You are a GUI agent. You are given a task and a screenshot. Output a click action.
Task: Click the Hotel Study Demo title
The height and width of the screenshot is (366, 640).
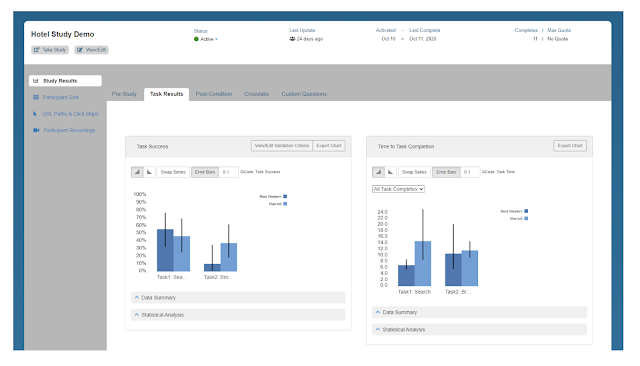pos(62,34)
